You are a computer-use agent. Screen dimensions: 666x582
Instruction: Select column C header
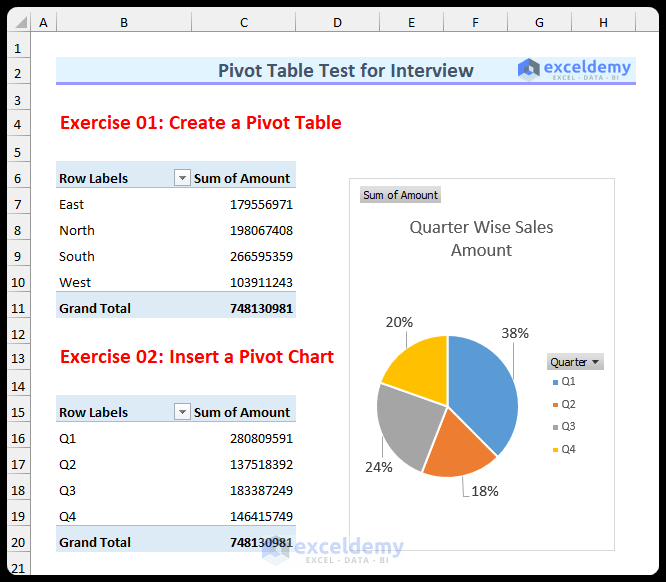click(x=243, y=22)
